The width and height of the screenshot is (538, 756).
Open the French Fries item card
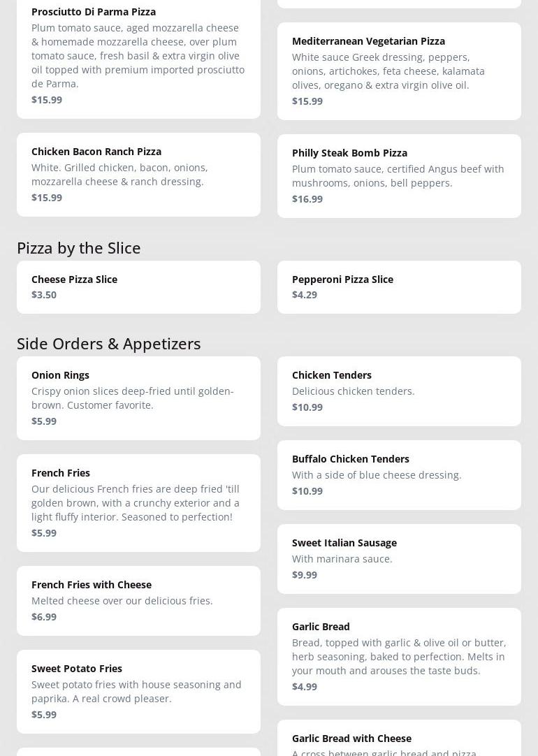click(138, 502)
